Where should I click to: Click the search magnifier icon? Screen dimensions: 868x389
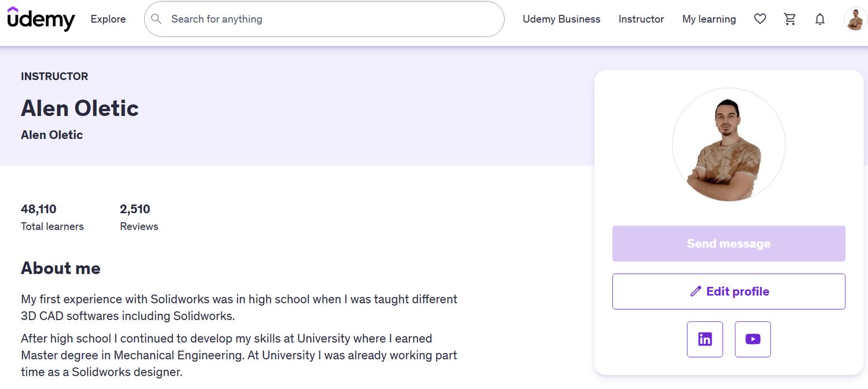(156, 19)
